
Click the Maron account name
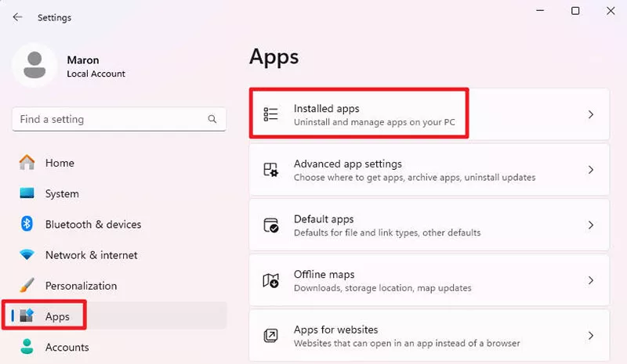point(83,60)
